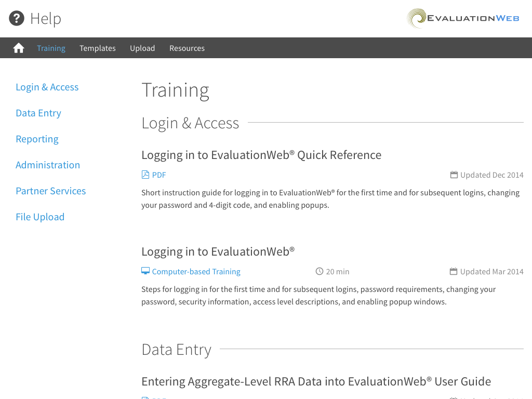Click the Data Entry section heading

point(177,350)
